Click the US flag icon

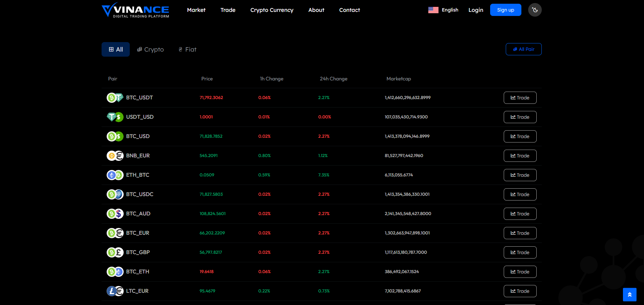pyautogui.click(x=433, y=10)
